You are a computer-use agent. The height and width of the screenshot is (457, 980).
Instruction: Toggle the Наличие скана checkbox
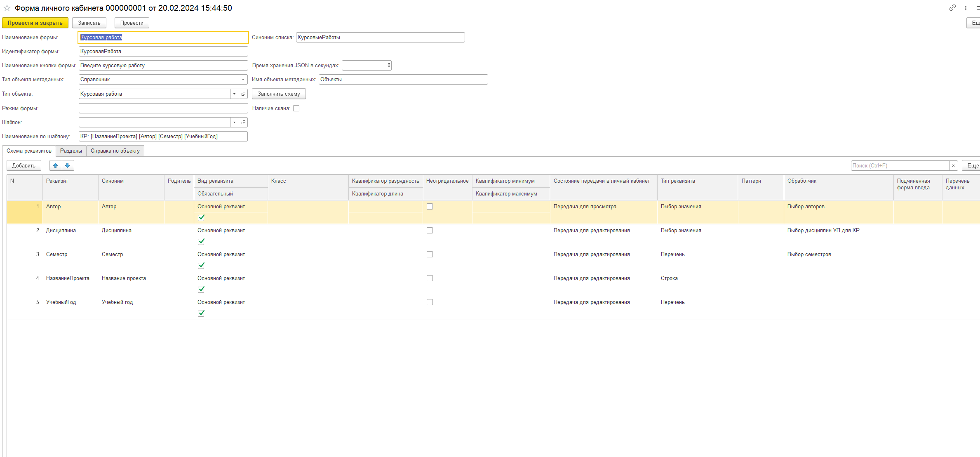296,108
